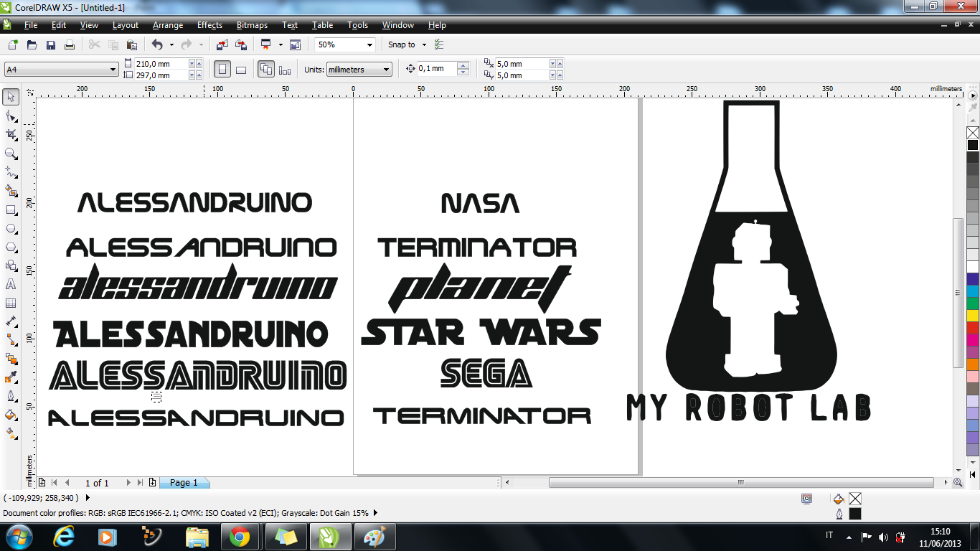Select the Outline Pen tool in the toolbox
980x551 pixels.
coord(11,396)
